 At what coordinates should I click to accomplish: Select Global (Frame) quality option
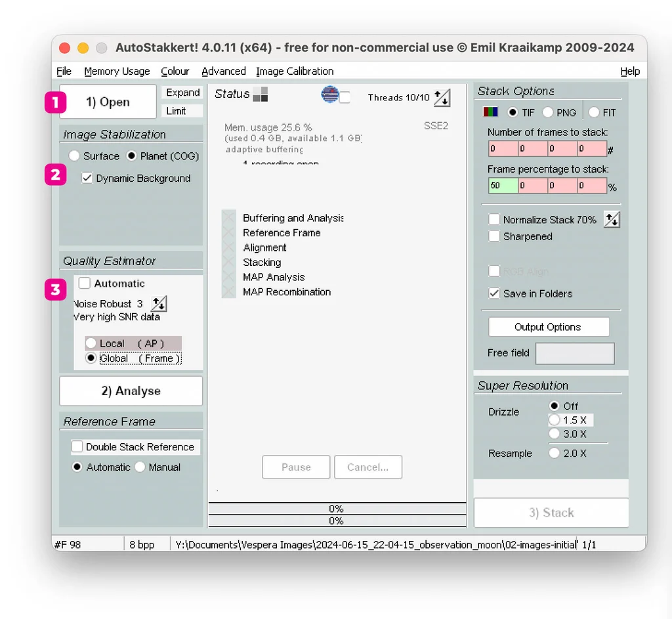[x=91, y=358]
